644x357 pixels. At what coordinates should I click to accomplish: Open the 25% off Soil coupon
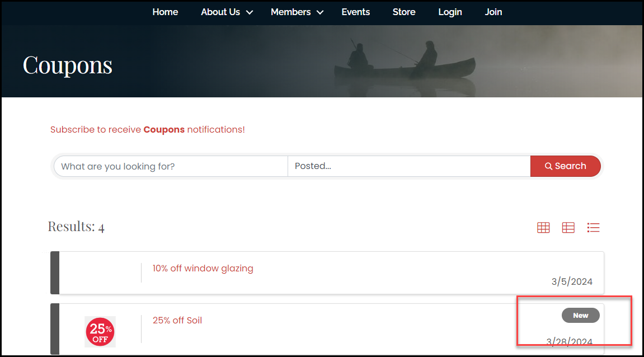177,321
